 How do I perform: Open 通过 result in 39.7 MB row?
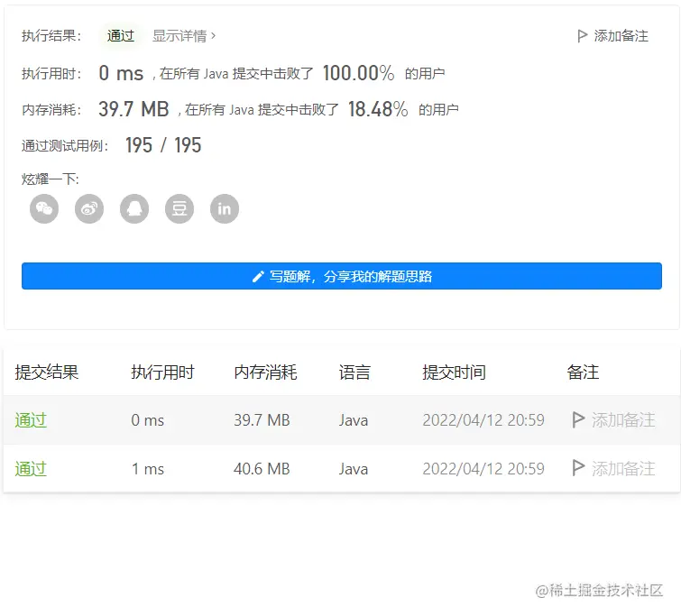(x=31, y=420)
